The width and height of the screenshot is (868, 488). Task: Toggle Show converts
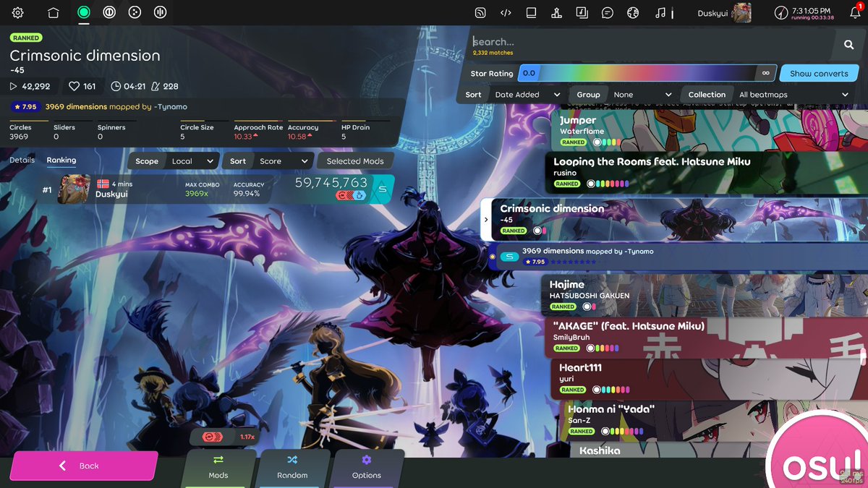(819, 73)
